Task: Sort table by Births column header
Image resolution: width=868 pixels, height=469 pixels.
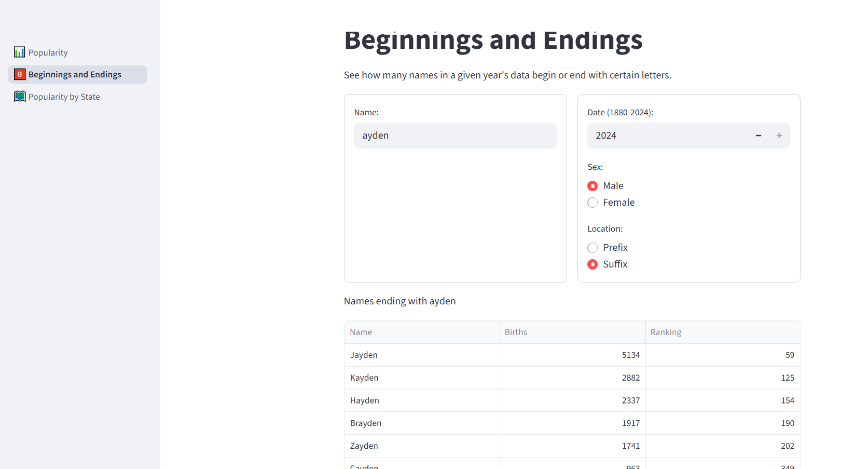Action: [x=573, y=332]
